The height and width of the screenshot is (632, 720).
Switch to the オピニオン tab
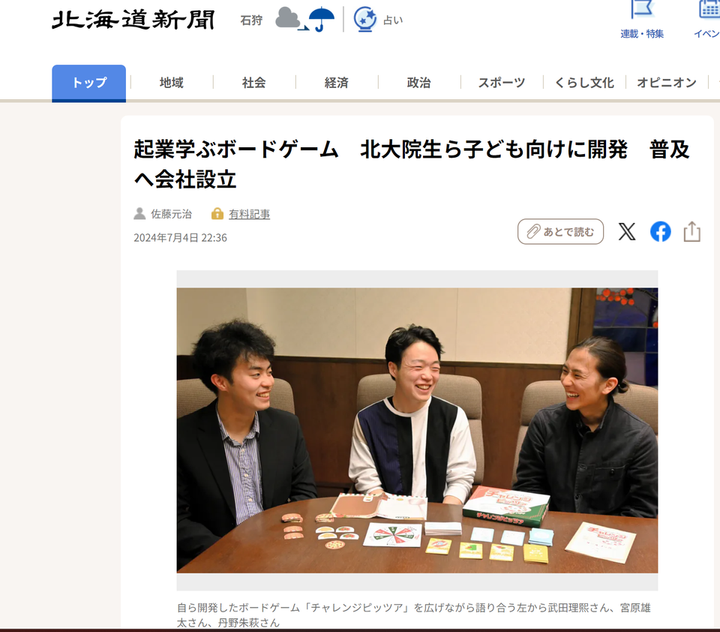click(x=667, y=83)
